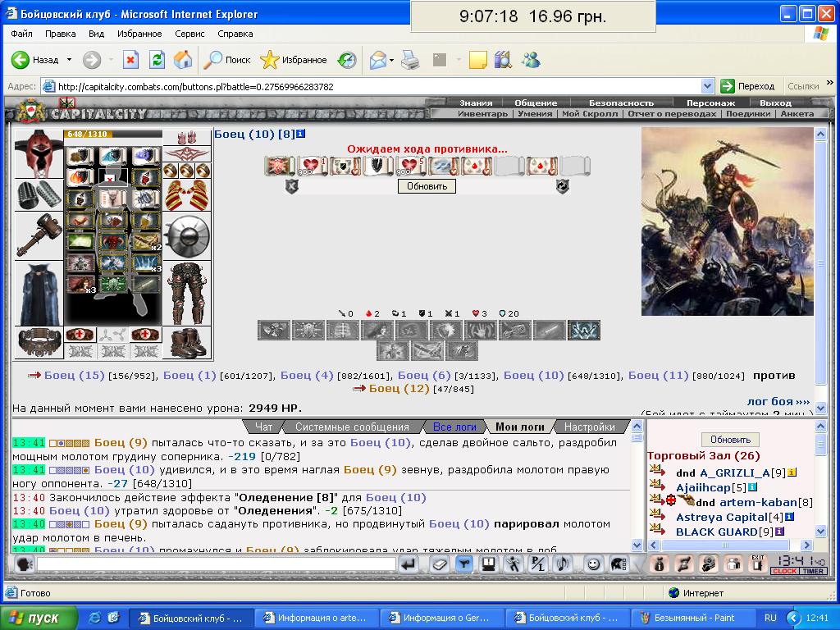Switch to the Чат tab
The height and width of the screenshot is (630, 840).
(263, 427)
